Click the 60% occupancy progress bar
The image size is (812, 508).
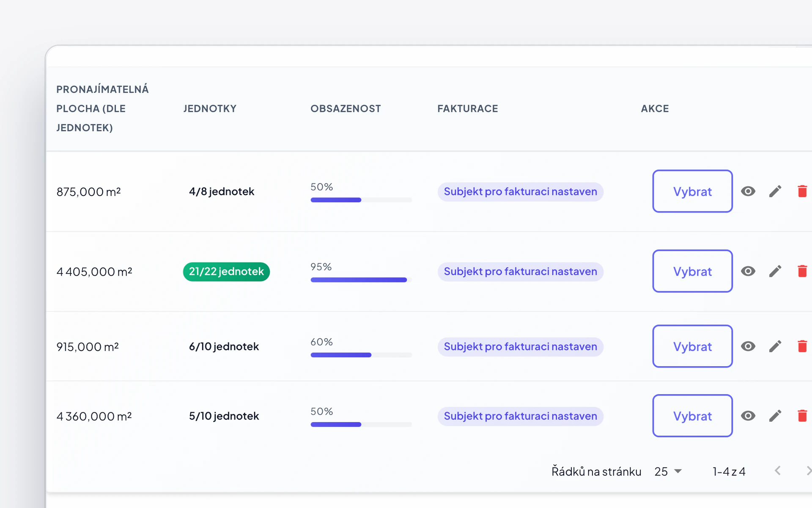click(361, 355)
